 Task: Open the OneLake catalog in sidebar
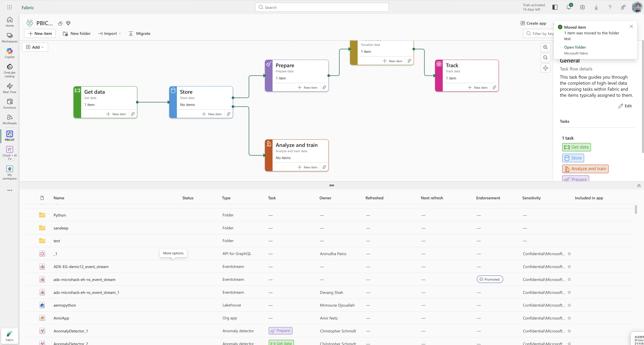pos(10,71)
